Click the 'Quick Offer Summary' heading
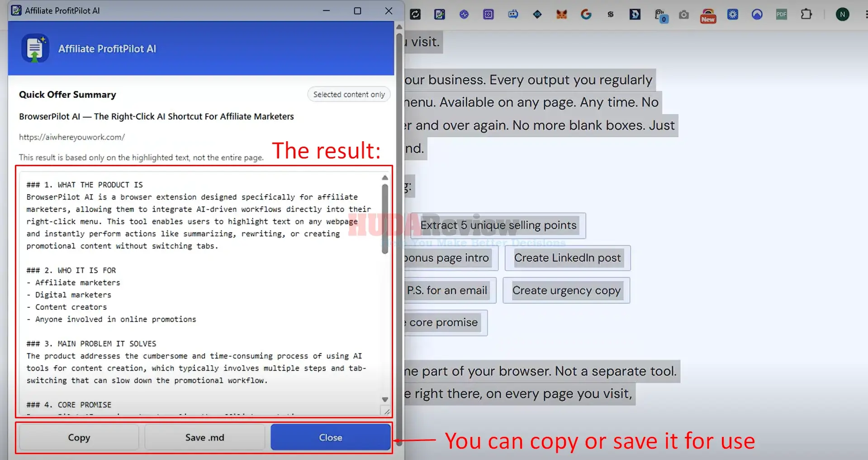The width and height of the screenshot is (868, 460). click(x=67, y=95)
